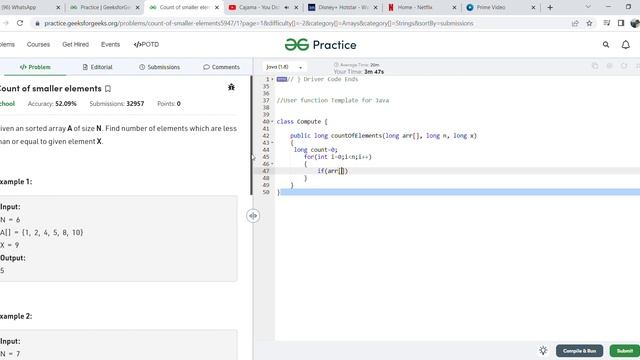Open the Editorial tab
The height and width of the screenshot is (360, 640).
point(98,67)
